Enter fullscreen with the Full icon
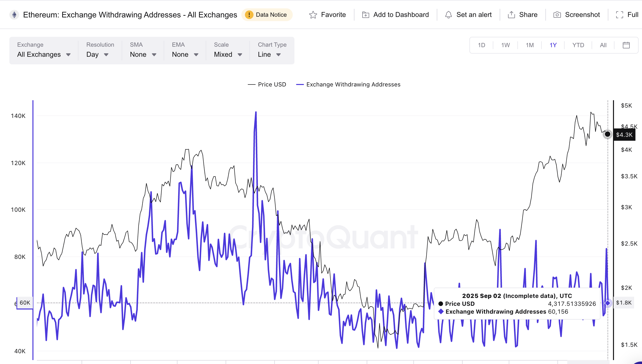This screenshot has width=642, height=364. pos(619,15)
